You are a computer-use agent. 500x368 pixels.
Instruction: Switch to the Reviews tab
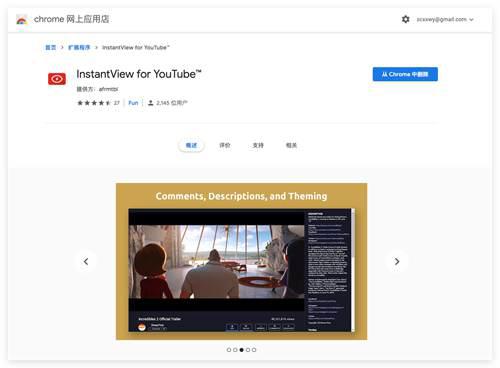click(x=225, y=145)
